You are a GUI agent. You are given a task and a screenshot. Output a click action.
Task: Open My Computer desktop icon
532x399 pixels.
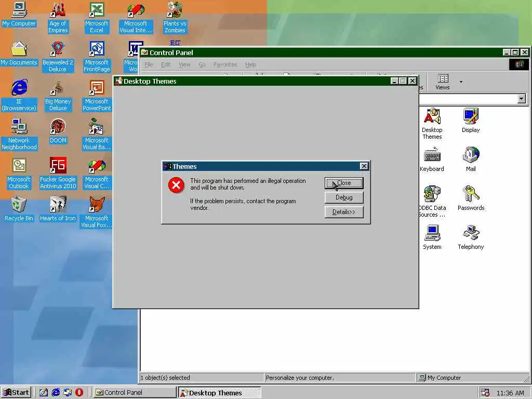pos(19,14)
